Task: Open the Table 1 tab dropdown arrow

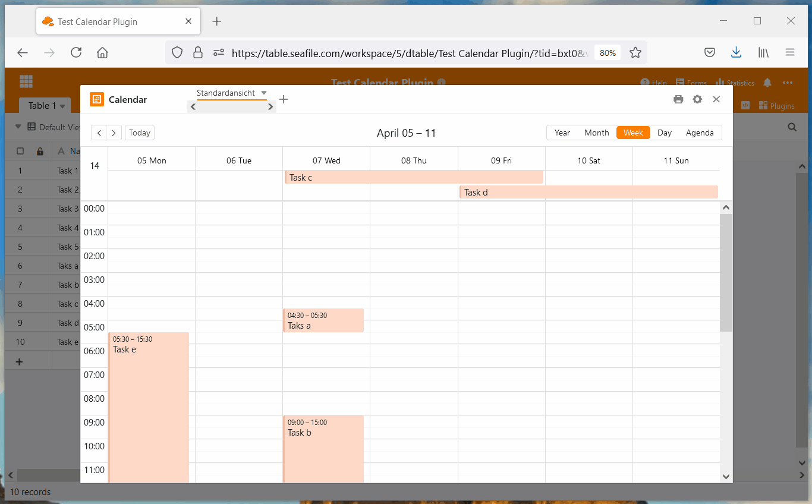Action: click(x=62, y=106)
